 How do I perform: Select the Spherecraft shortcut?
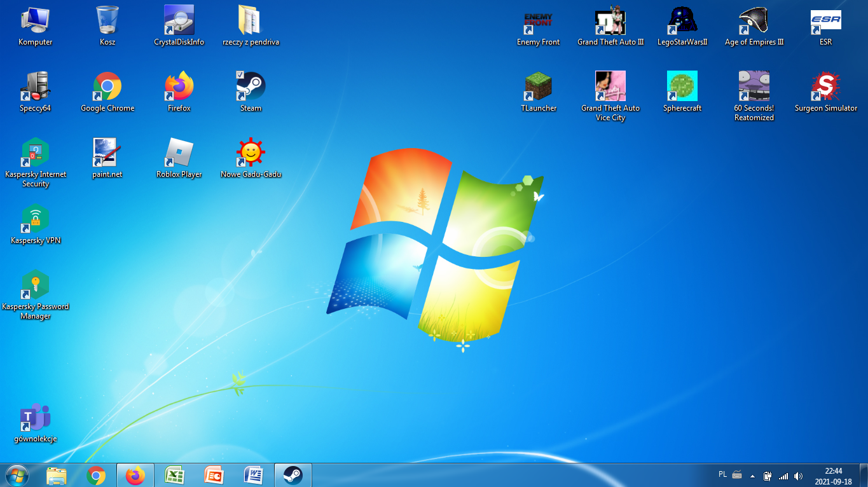pyautogui.click(x=682, y=92)
